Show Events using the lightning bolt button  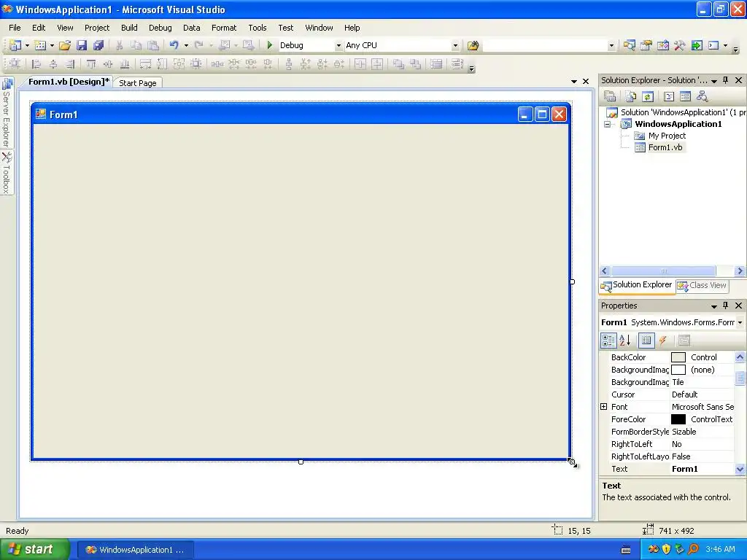pos(662,341)
